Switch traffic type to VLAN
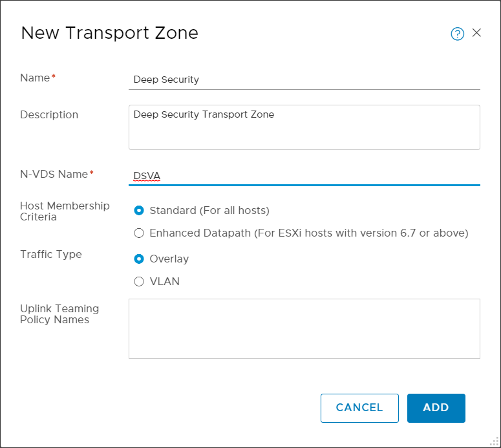This screenshot has height=448, width=501. point(139,281)
